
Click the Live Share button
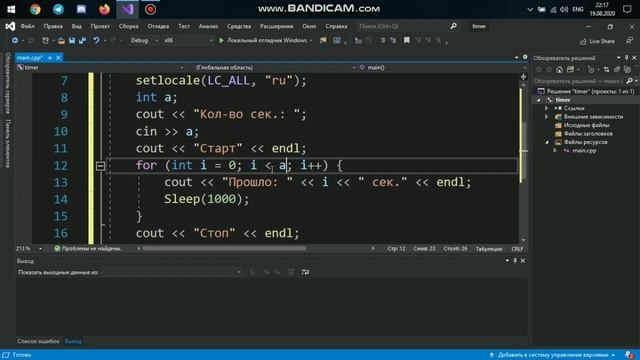pyautogui.click(x=597, y=41)
